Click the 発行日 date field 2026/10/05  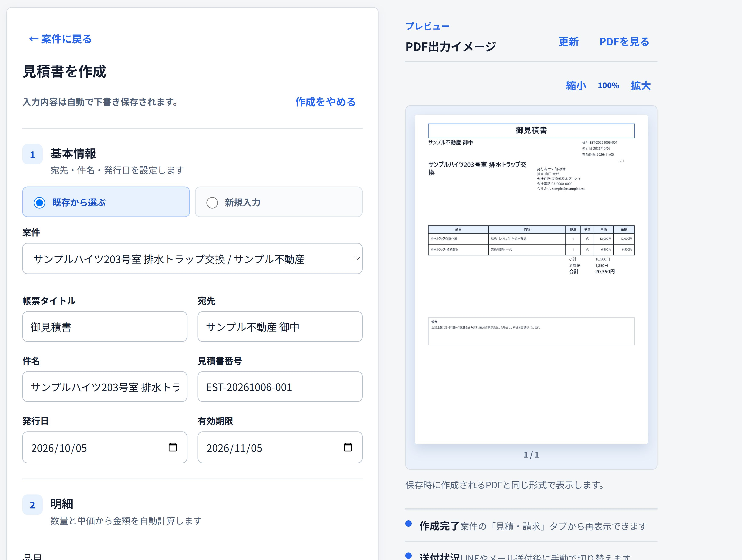pos(105,447)
